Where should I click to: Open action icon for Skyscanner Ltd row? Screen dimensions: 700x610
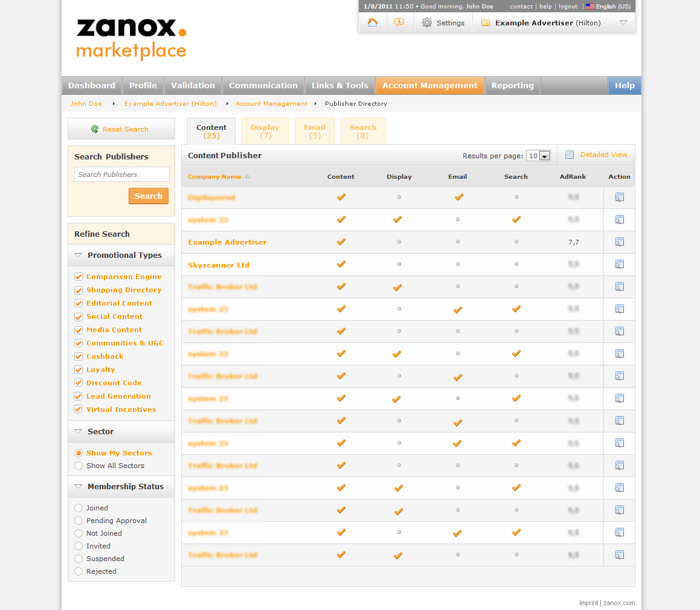pos(619,265)
